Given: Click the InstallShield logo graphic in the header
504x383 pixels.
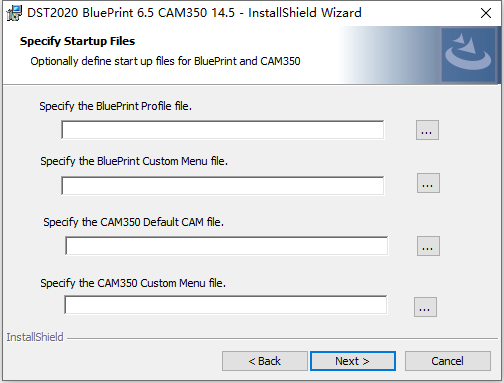Looking at the screenshot, I should 468,55.
